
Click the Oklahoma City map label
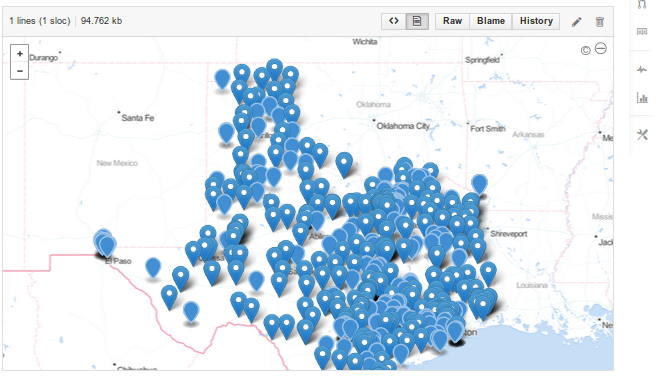tap(403, 126)
